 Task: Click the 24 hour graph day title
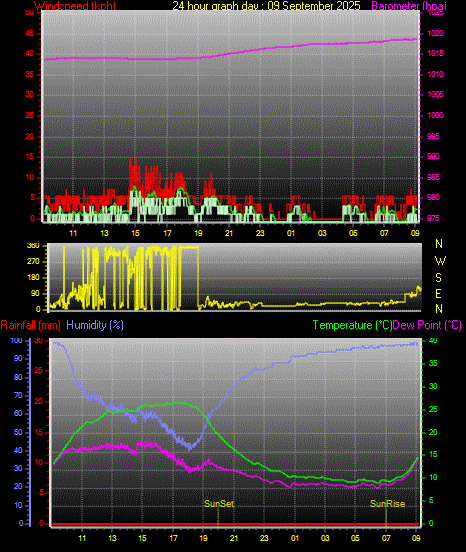(x=266, y=6)
